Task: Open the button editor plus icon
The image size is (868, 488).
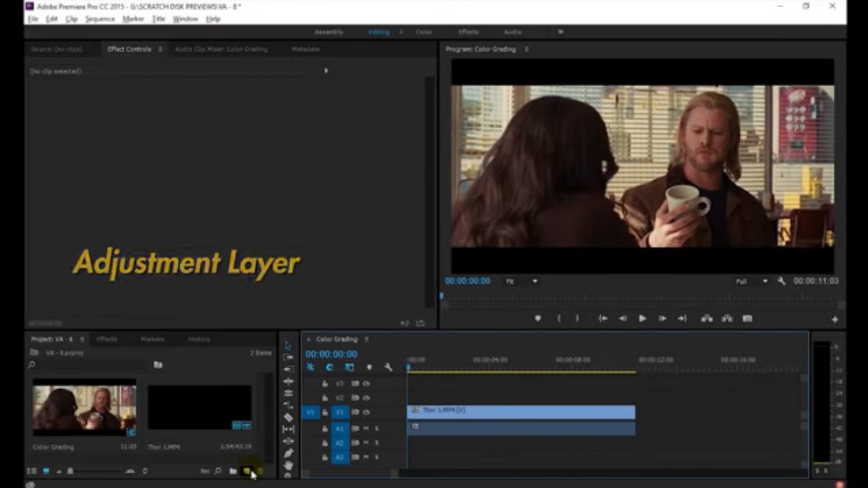Action: [834, 319]
